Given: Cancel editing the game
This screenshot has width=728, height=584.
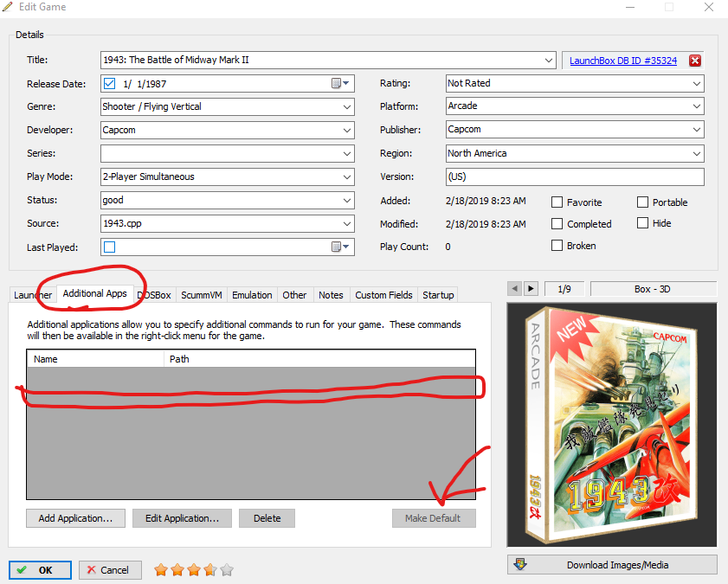Looking at the screenshot, I should [x=110, y=570].
